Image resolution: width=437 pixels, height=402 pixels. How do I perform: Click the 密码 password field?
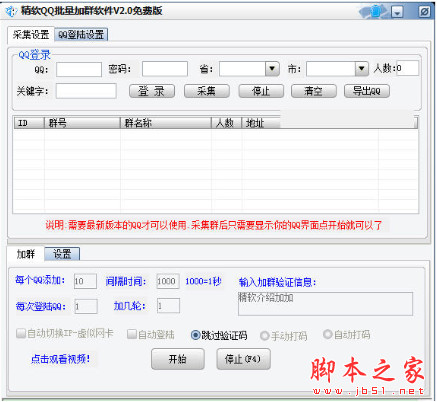pos(165,69)
